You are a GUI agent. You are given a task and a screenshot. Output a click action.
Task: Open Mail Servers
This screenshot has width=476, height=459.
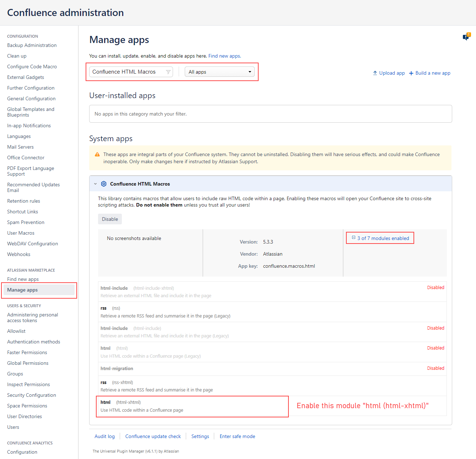[x=20, y=147]
